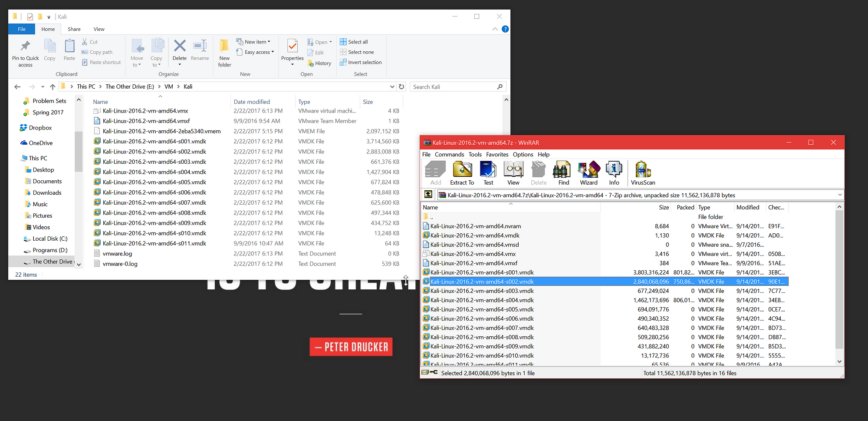Open the WinRAR path dropdown
The width and height of the screenshot is (868, 421).
point(839,195)
